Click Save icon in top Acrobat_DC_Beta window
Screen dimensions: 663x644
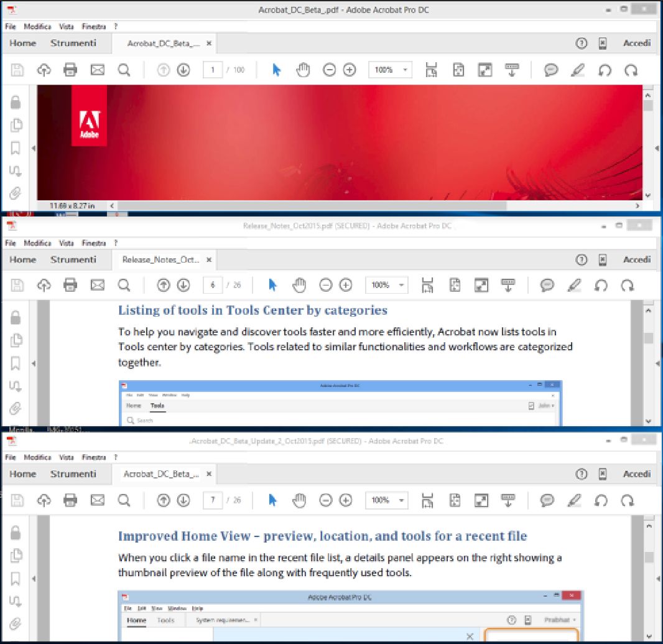pyautogui.click(x=17, y=70)
